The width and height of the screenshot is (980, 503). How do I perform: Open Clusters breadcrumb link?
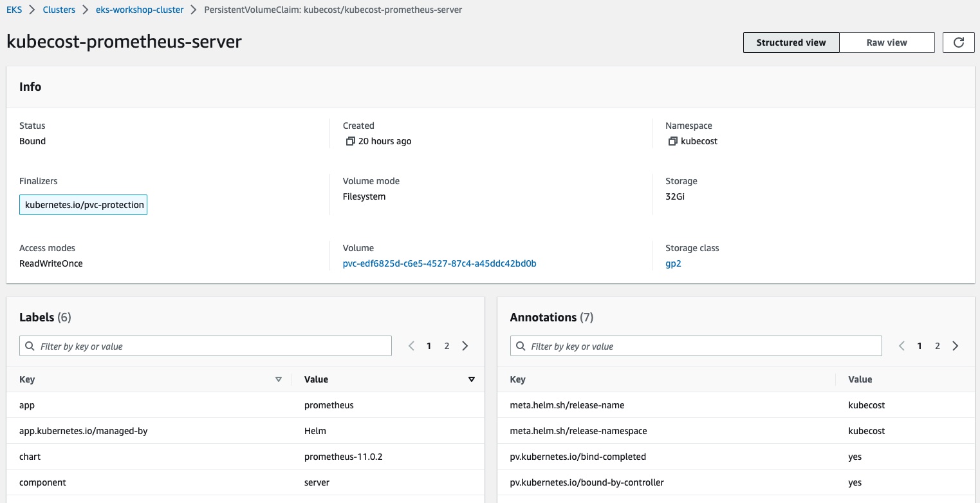(59, 10)
